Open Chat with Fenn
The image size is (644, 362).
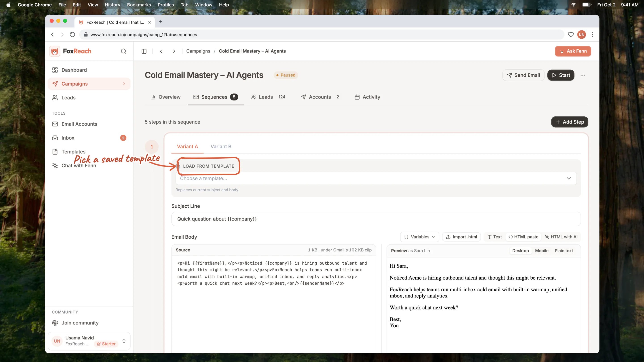pyautogui.click(x=89, y=166)
